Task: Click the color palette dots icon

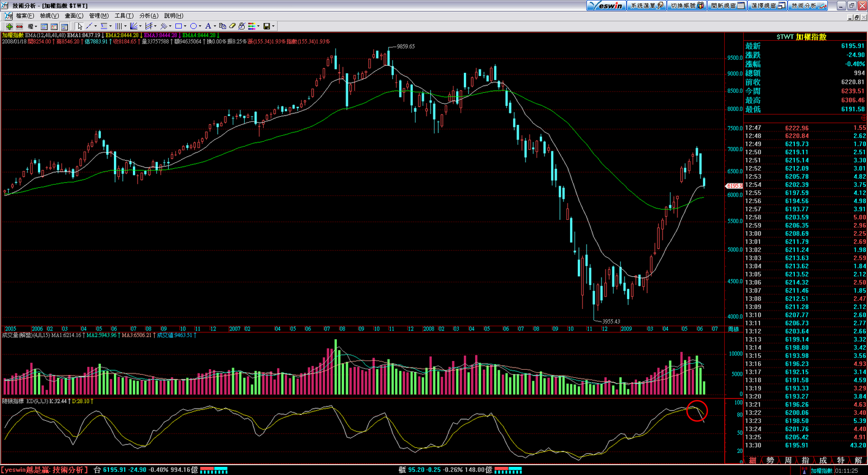Action: (x=252, y=26)
